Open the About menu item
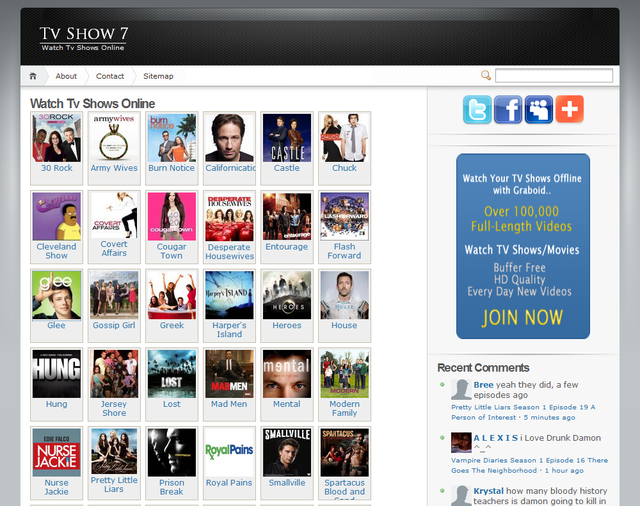The width and height of the screenshot is (640, 506). tap(66, 76)
